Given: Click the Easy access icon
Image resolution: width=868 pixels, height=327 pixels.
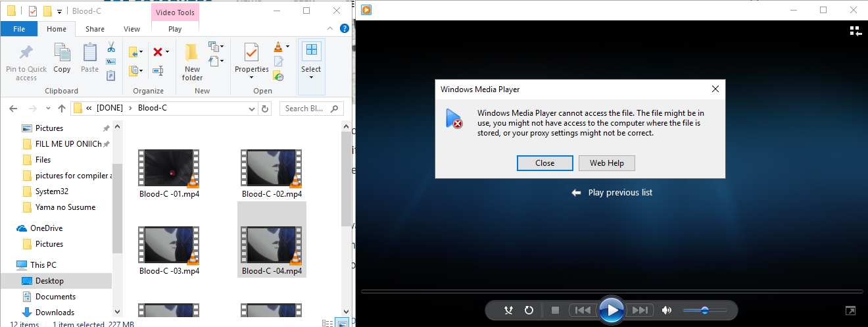Looking at the screenshot, I should (x=213, y=61).
